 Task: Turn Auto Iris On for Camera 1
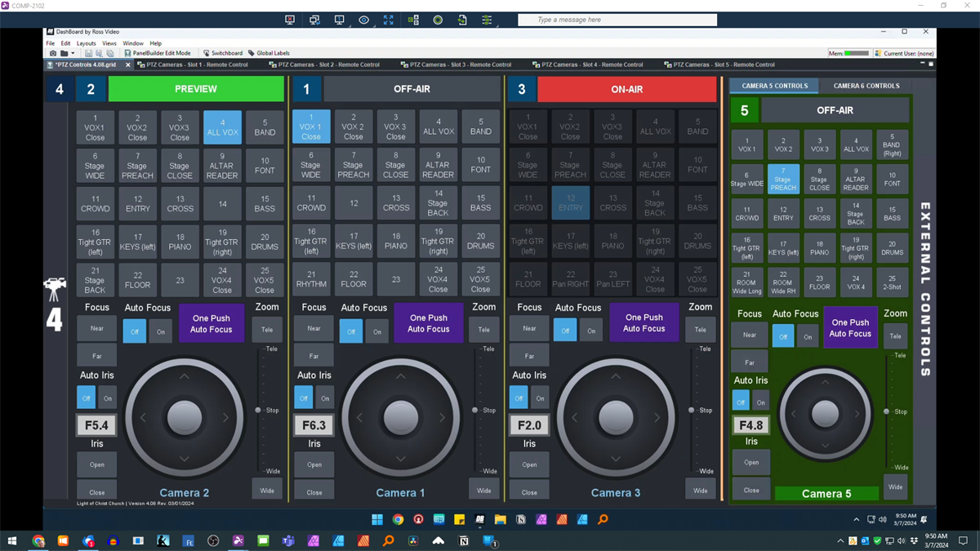click(325, 398)
